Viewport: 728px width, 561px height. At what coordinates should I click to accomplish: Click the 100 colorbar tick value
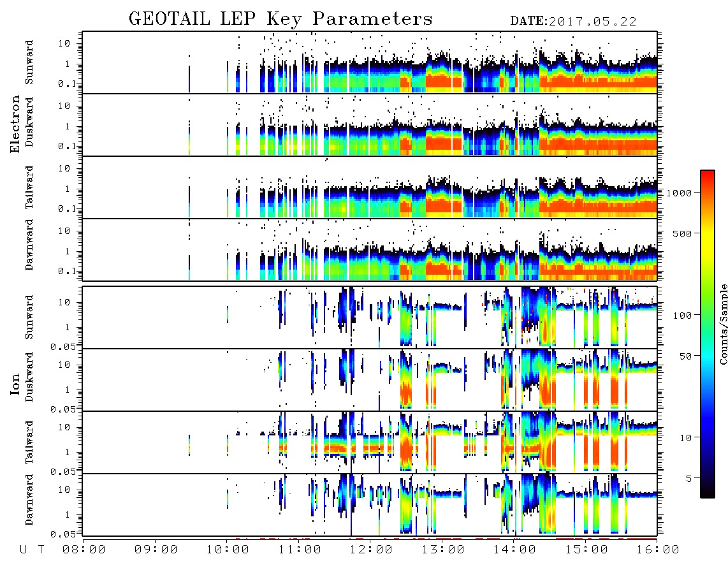pyautogui.click(x=682, y=316)
